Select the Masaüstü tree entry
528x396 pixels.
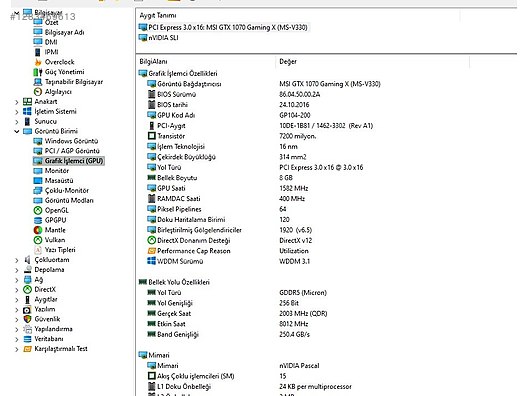tap(59, 181)
